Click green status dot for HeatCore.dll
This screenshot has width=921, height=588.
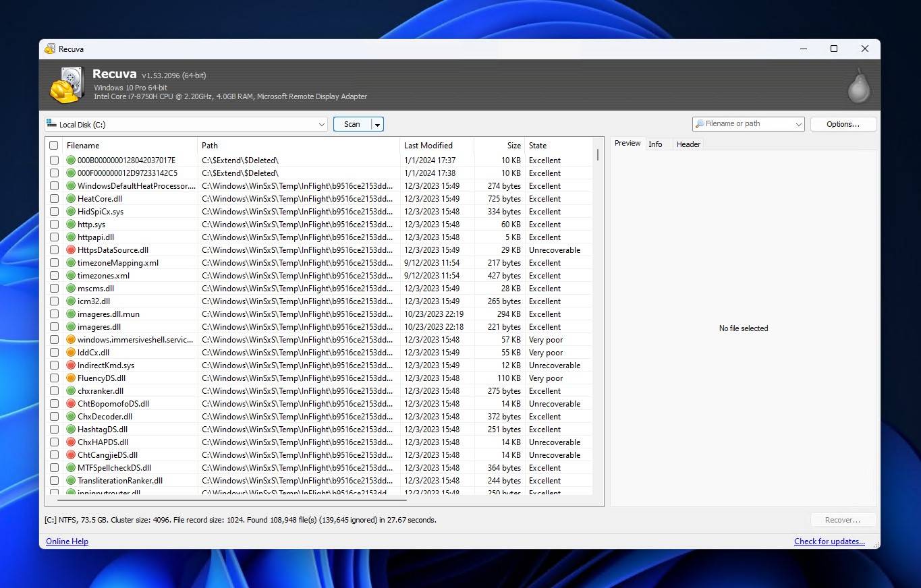(71, 199)
